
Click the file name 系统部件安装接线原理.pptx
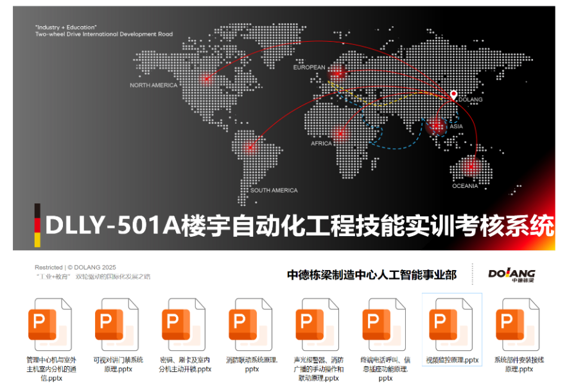point(519,364)
